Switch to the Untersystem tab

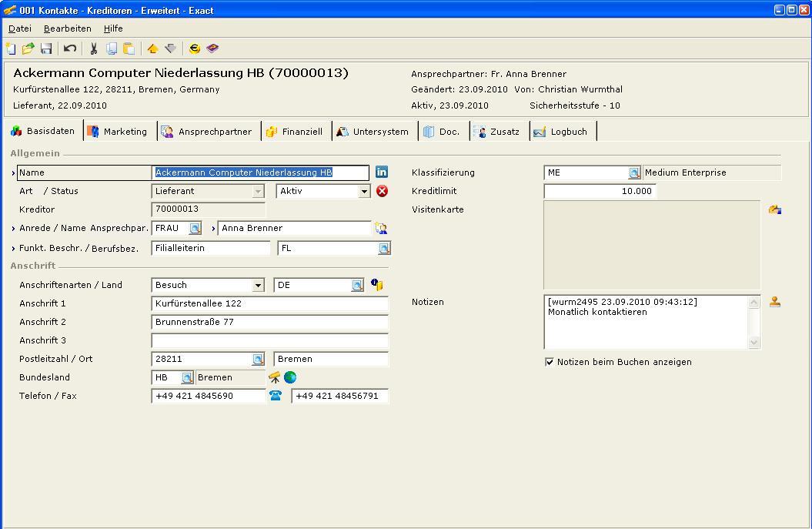tap(373, 132)
